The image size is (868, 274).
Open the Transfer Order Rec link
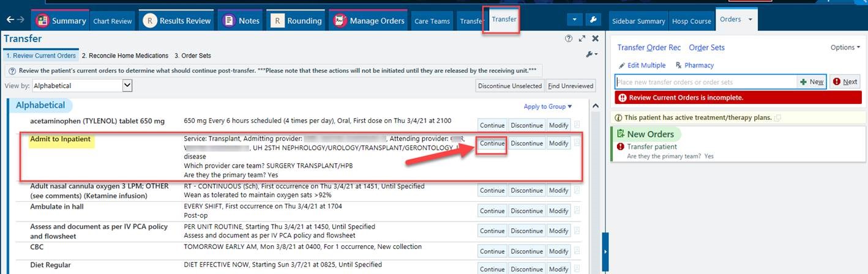tap(649, 47)
